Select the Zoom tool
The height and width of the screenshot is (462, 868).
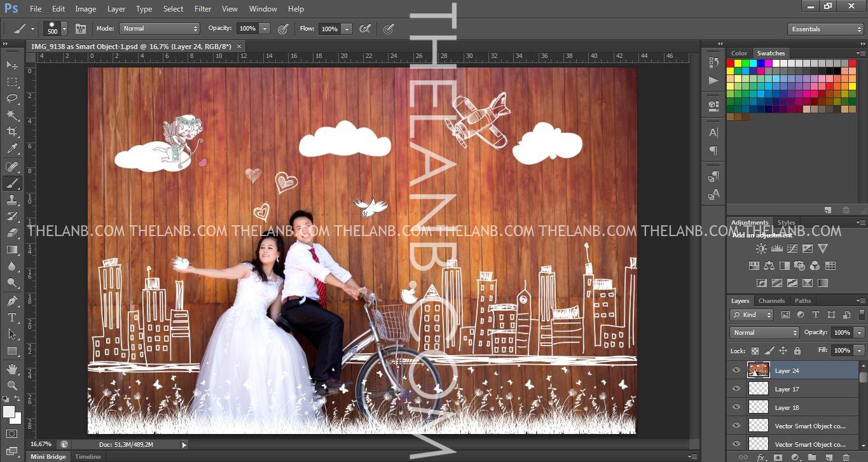[12, 385]
